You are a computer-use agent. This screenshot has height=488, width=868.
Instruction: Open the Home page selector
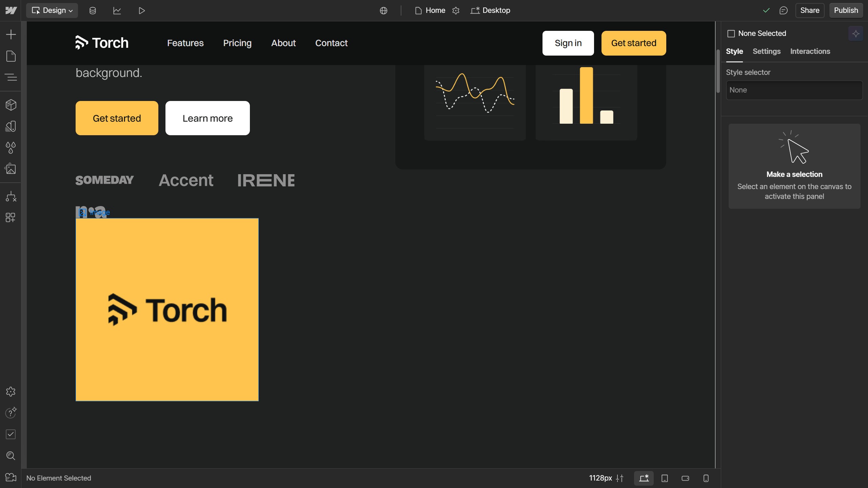coord(430,11)
